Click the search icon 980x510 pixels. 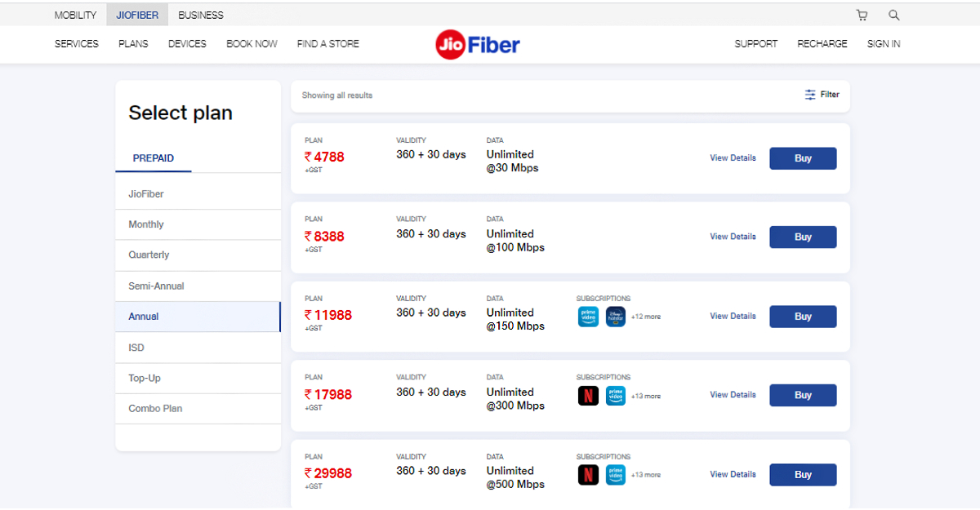[x=893, y=15]
